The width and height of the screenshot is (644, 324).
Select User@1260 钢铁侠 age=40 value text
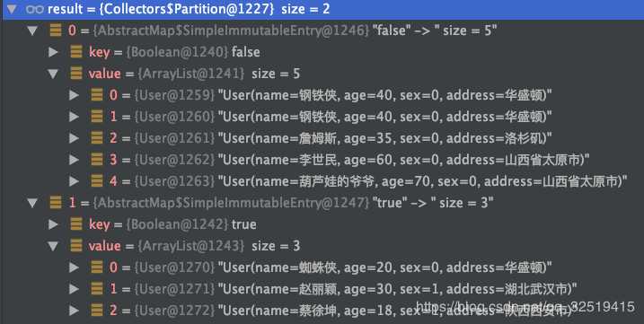tap(384, 117)
